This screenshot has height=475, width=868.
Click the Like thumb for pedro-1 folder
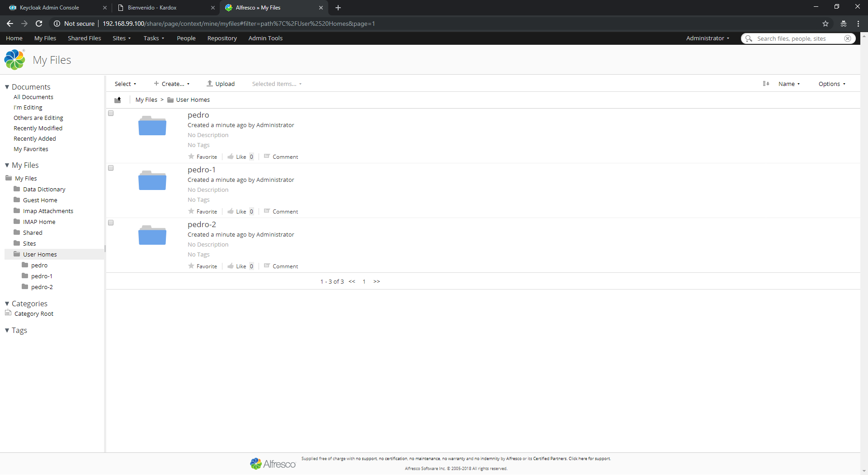(231, 211)
